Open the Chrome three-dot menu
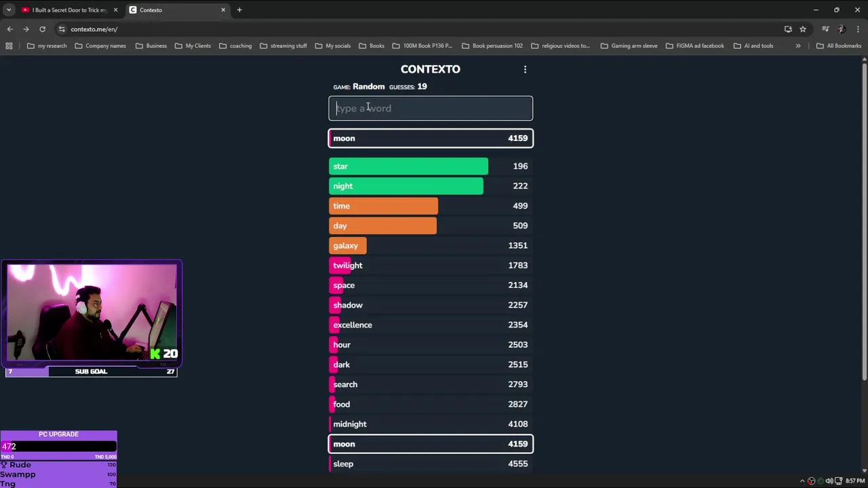 858,29
